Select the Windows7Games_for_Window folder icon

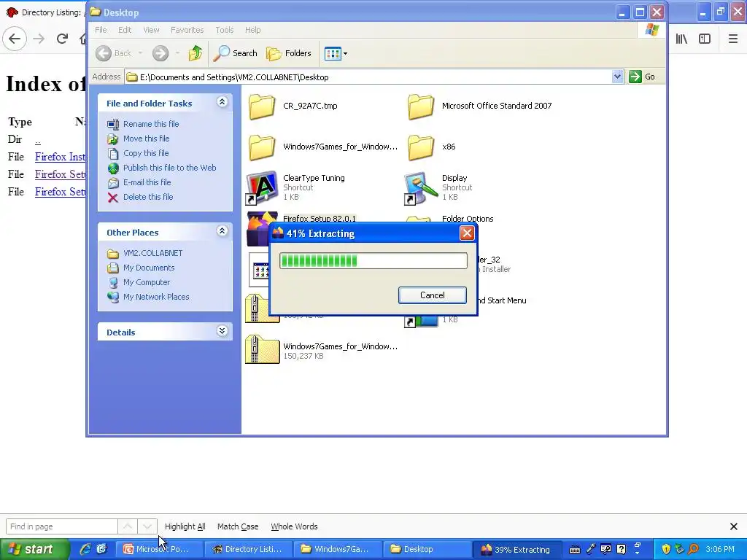pyautogui.click(x=262, y=147)
